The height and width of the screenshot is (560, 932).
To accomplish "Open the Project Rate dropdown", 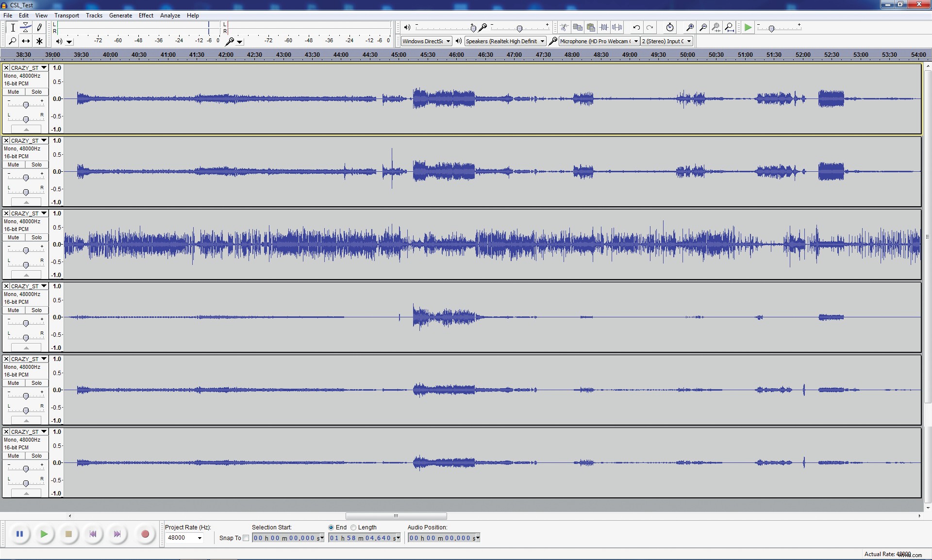I will click(200, 538).
